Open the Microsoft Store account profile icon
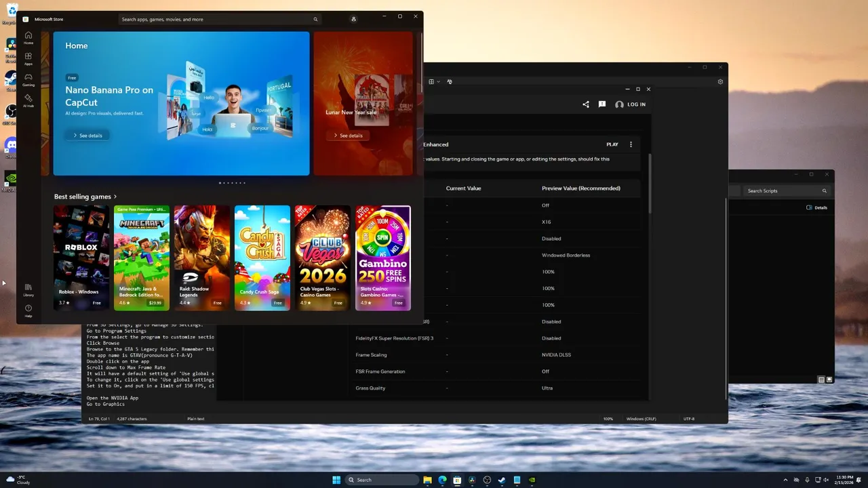Viewport: 868px width, 488px height. tap(353, 19)
